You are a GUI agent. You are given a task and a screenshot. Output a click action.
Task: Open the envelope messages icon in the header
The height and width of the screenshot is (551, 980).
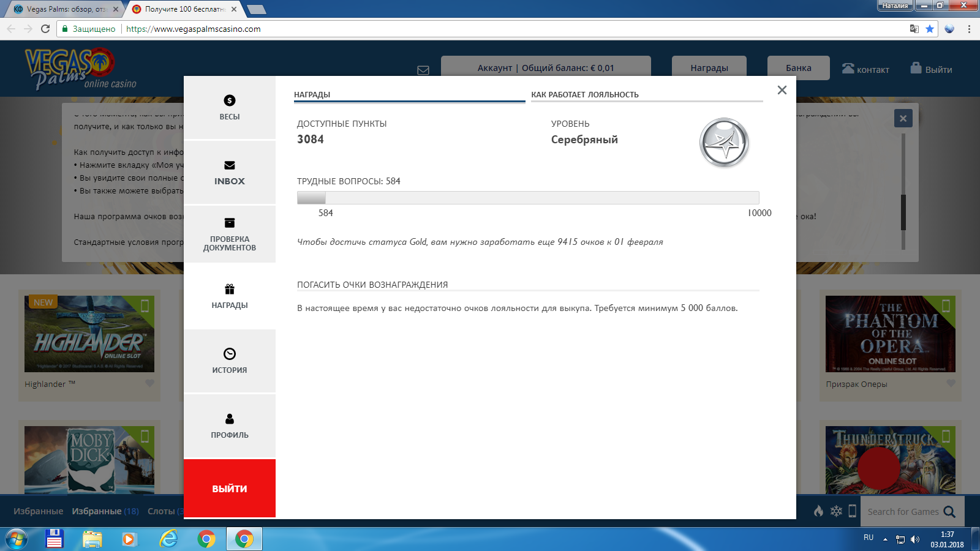[423, 70]
